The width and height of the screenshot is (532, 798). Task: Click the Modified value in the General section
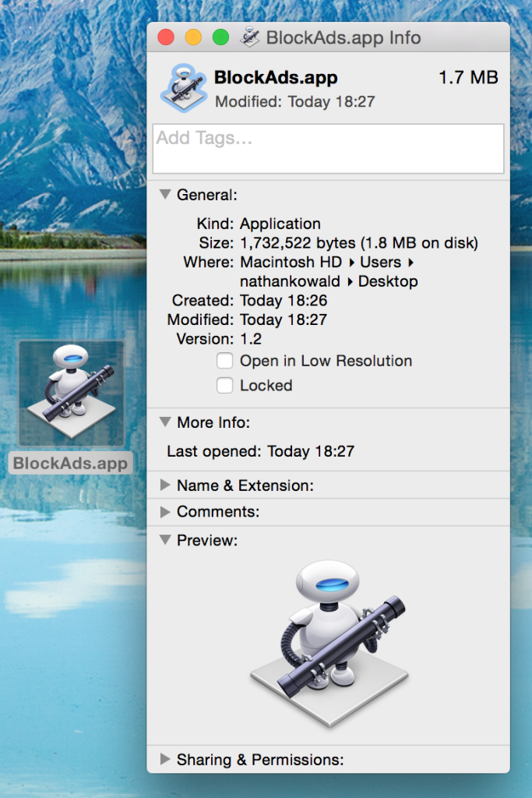284,320
